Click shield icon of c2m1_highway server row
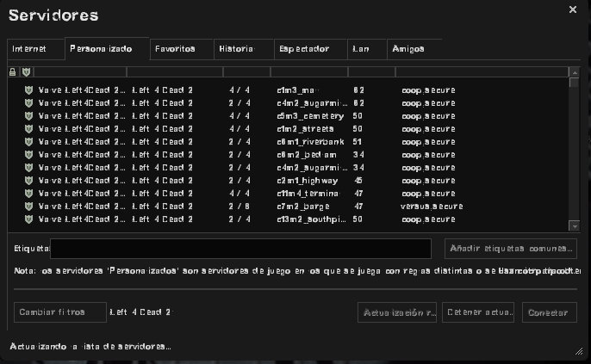The image size is (591, 364). point(28,181)
